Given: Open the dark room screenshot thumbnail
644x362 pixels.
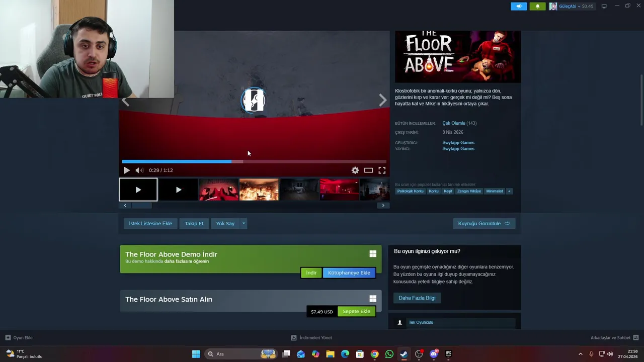Looking at the screenshot, I should [299, 190].
